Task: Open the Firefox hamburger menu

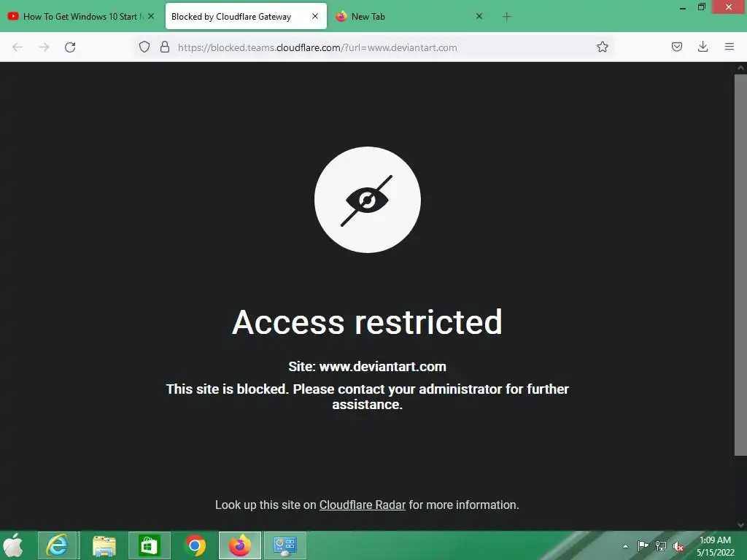Action: [x=729, y=47]
